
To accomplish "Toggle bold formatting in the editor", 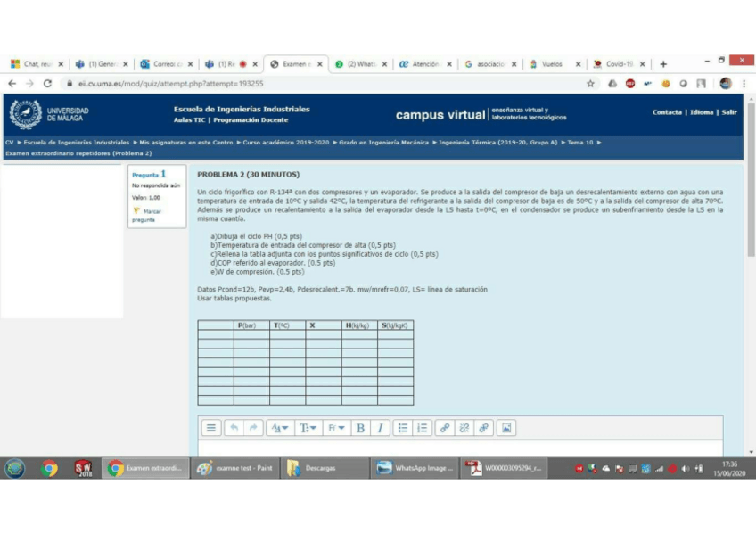I will [361, 428].
